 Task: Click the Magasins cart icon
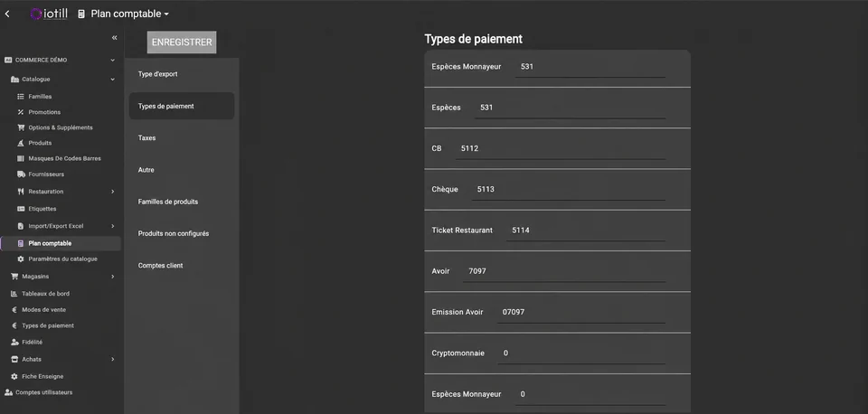tap(15, 277)
